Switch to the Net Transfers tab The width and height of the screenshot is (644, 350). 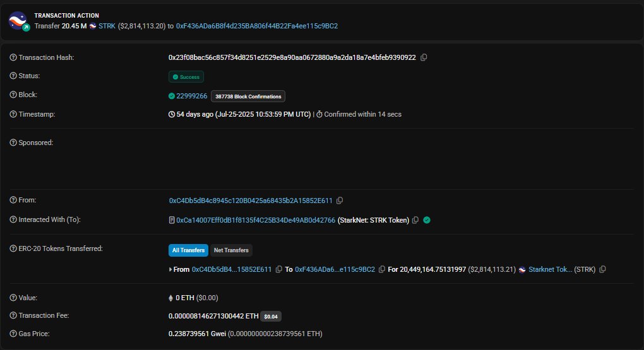coord(231,250)
